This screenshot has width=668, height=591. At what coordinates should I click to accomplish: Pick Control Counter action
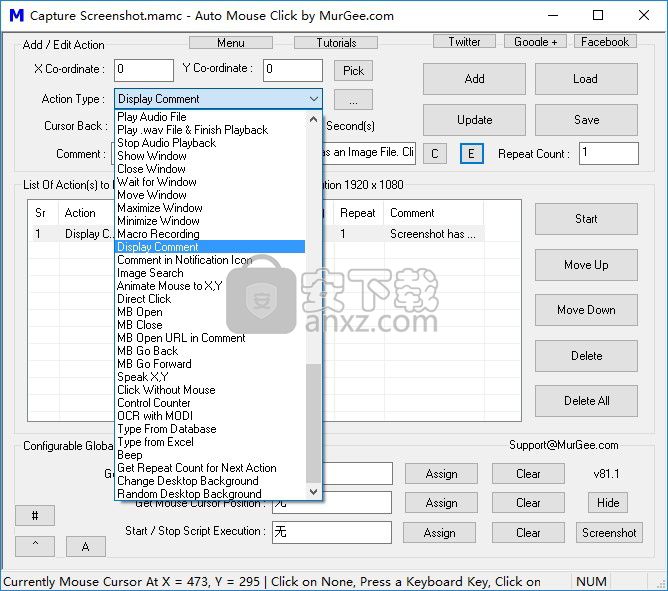tap(153, 403)
